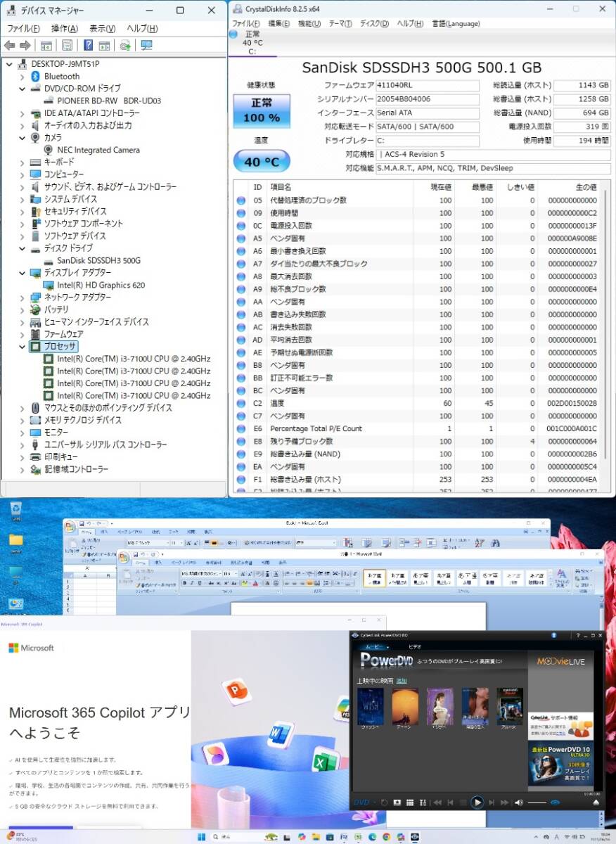This screenshot has height=844, width=616.
Task: Expand the キーボード node
Action: [23, 162]
